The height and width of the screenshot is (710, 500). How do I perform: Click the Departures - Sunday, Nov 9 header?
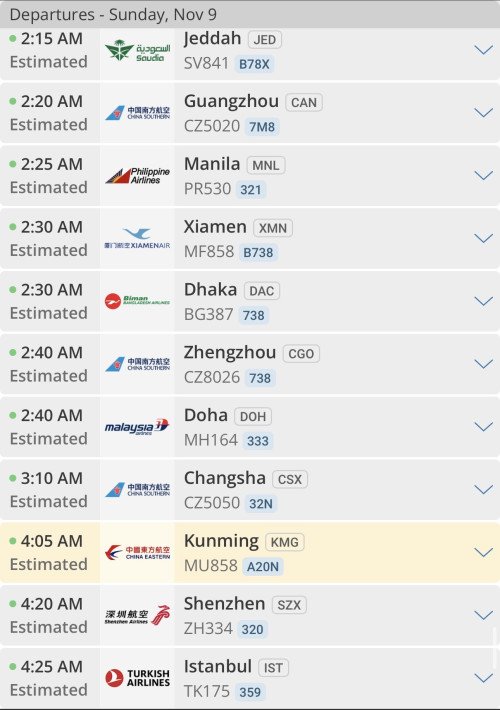pos(113,14)
